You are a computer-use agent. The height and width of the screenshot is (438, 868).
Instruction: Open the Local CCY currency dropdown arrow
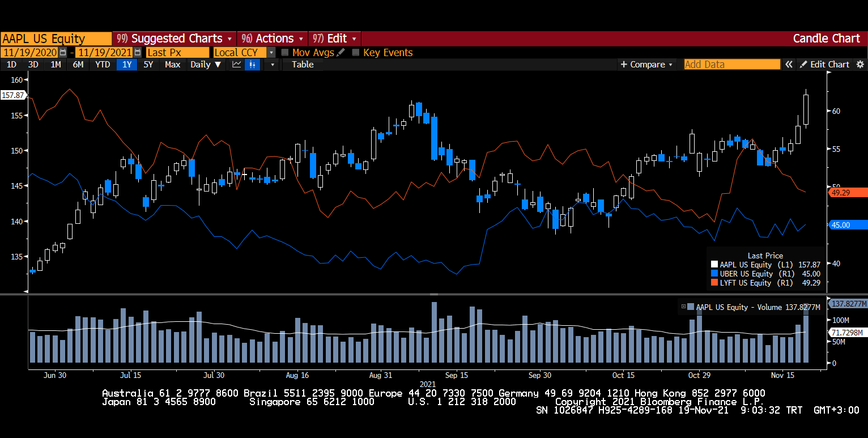(271, 52)
